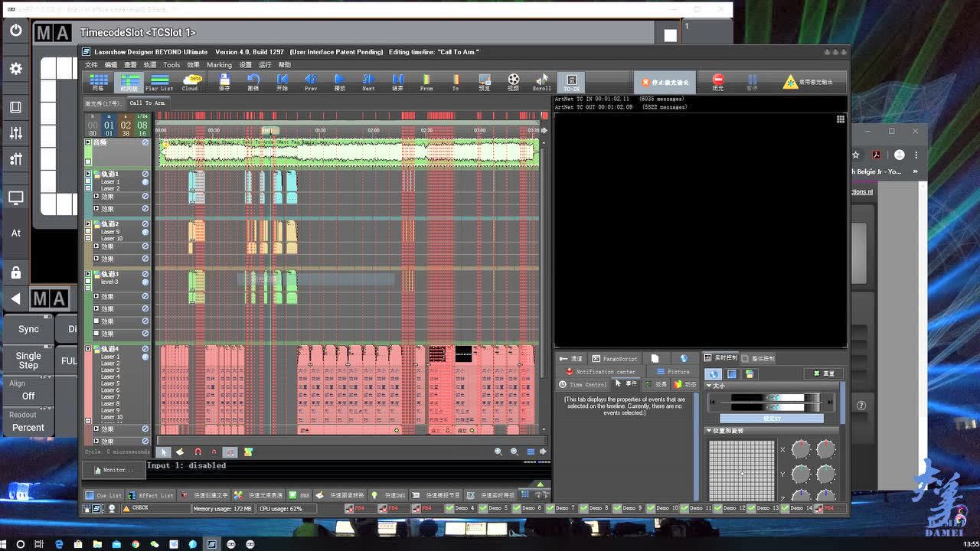Open the SMS tab
This screenshot has width=980, height=551.
[299, 495]
